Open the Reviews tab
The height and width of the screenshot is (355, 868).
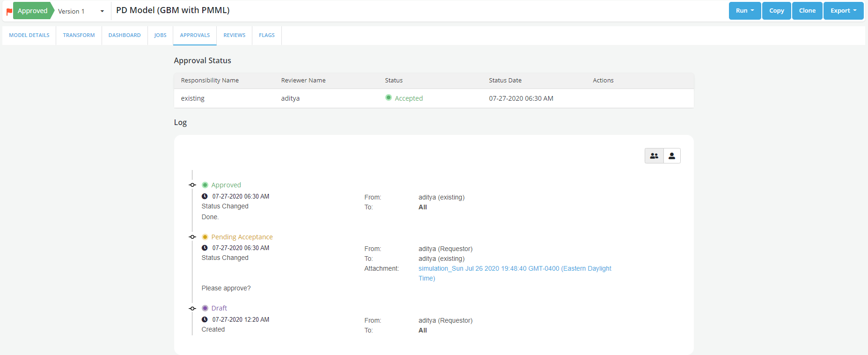[x=234, y=35]
